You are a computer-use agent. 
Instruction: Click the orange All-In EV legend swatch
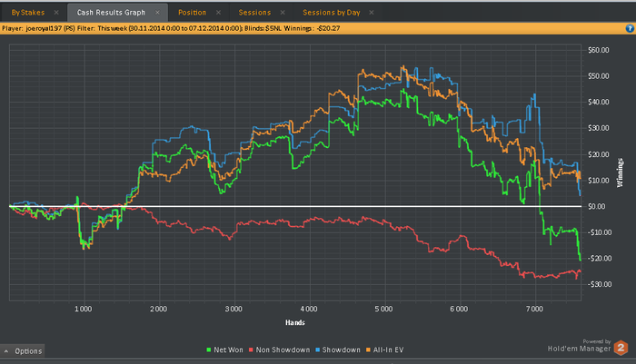[368, 349]
